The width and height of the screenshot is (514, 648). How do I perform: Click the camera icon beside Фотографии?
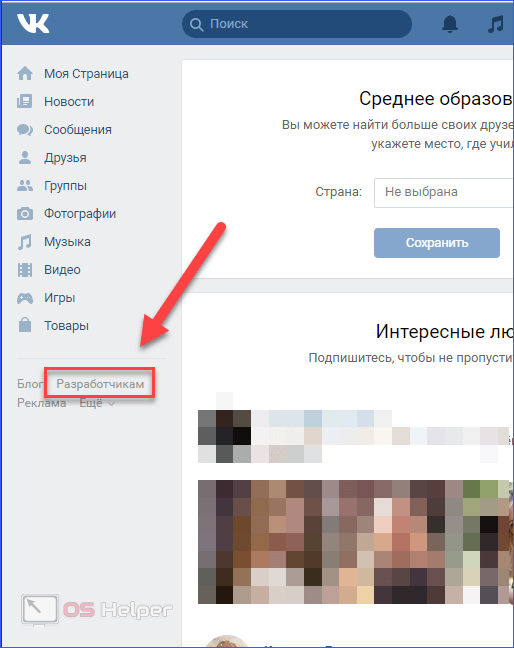[25, 214]
